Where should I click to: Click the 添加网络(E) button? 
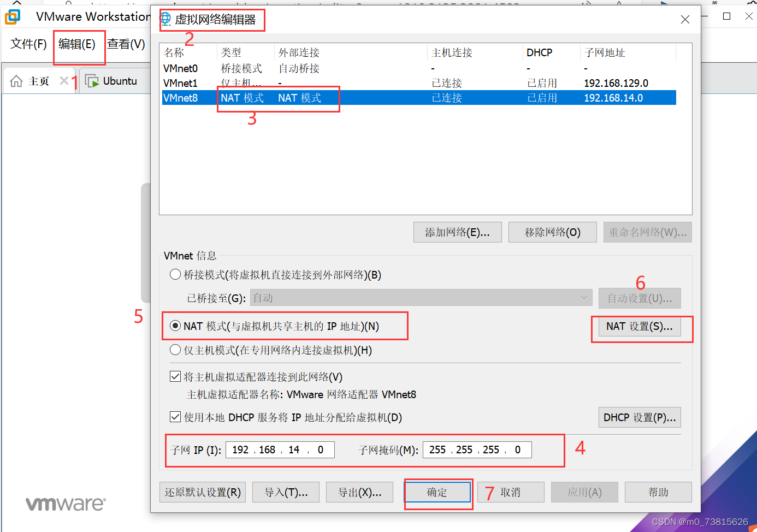[x=457, y=232]
